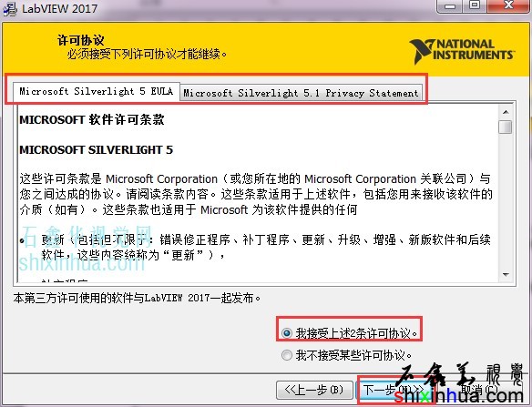
Task: Click the 必须接受下列许可协议才能继续 subtitle
Action: pos(147,54)
